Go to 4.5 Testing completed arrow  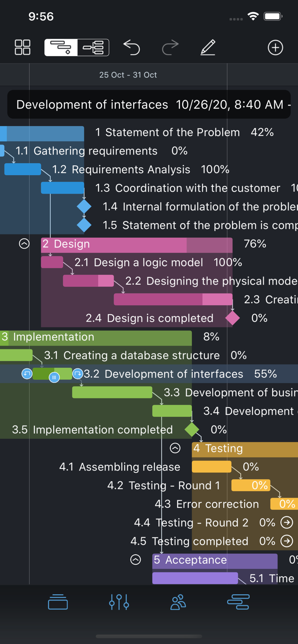tap(287, 541)
